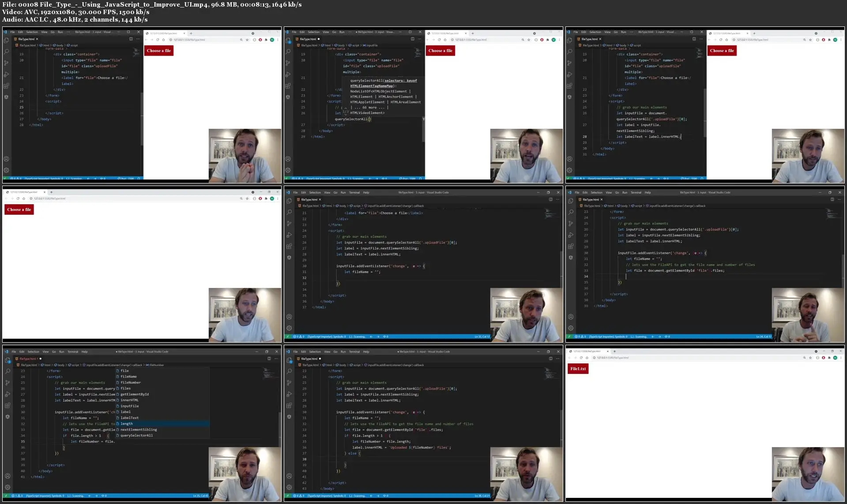Open Run and Debug in the Ln 32 frame
Viewport: 847px width, 504px height.
pyautogui.click(x=289, y=235)
